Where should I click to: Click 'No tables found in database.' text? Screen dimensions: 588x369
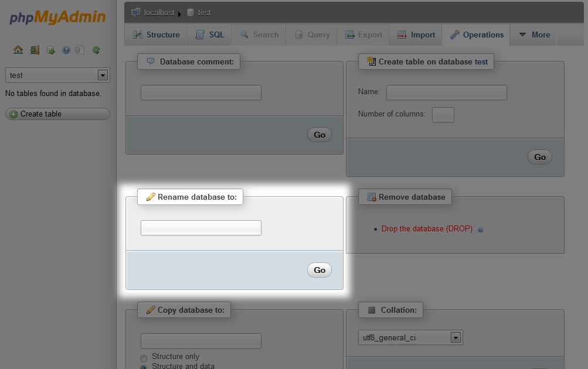click(x=53, y=93)
